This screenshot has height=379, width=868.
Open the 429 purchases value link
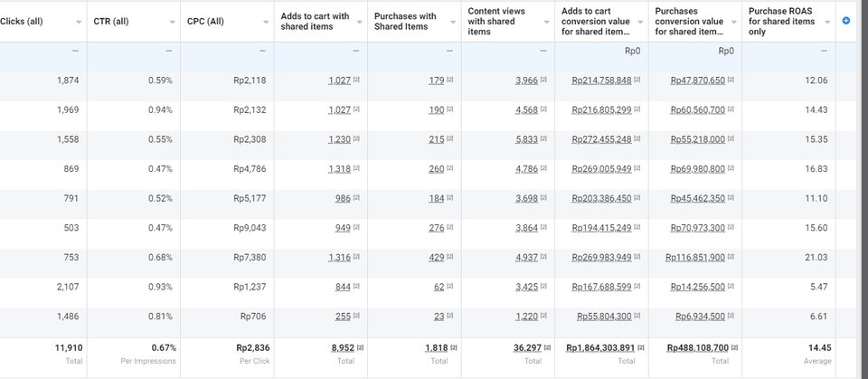(436, 258)
